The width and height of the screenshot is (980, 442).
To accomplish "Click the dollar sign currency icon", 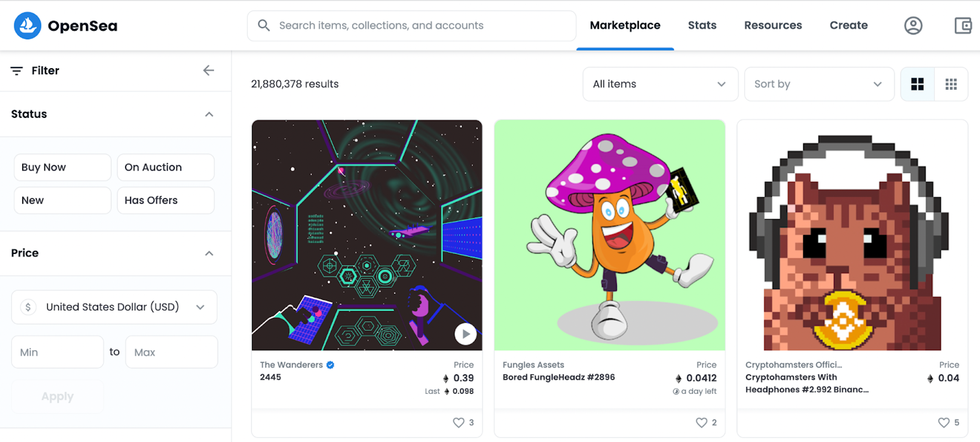I will (28, 307).
